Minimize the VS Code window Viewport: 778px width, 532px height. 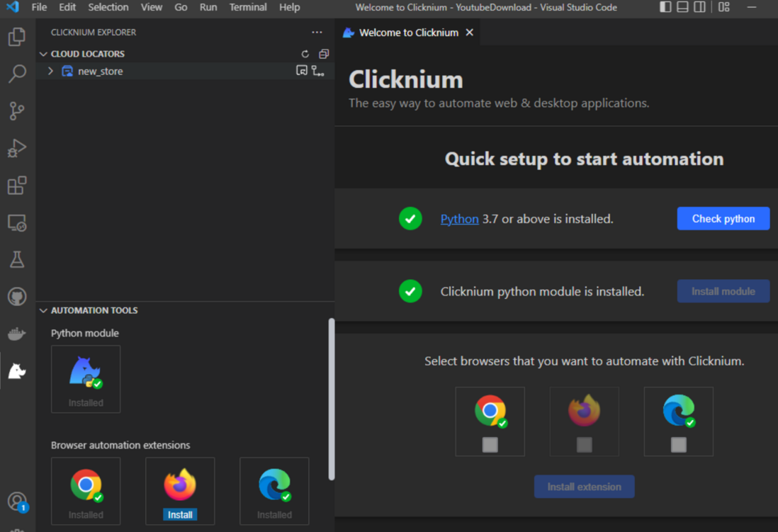tap(752, 7)
